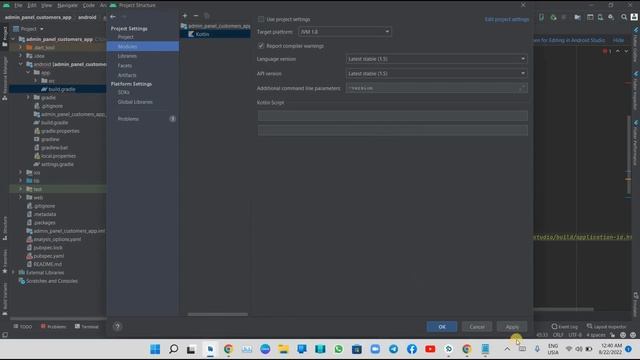The height and width of the screenshot is (360, 640).
Task: Open Facebook taskbar icon
Action: [x=412, y=349]
